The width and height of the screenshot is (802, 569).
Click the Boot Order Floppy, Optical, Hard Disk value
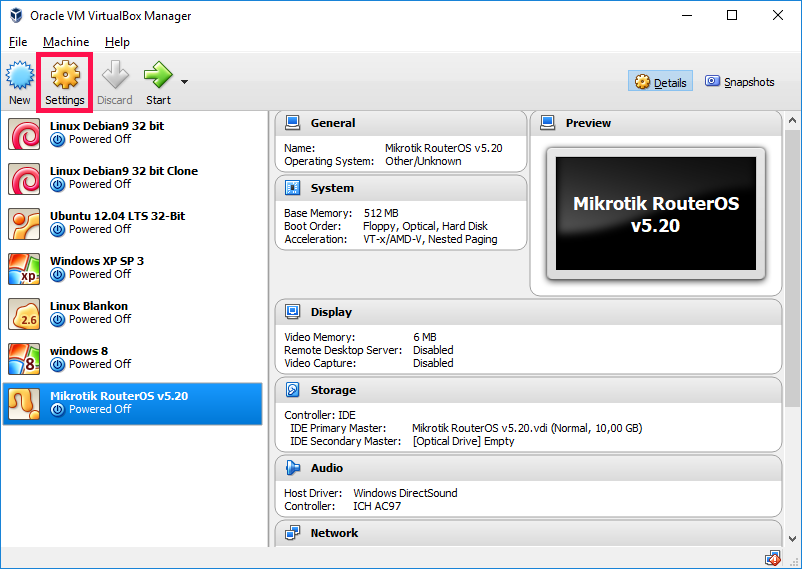(x=425, y=226)
